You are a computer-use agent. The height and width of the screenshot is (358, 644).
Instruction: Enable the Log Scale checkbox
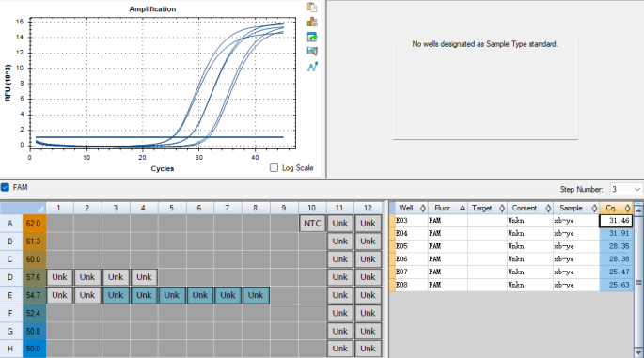[274, 167]
